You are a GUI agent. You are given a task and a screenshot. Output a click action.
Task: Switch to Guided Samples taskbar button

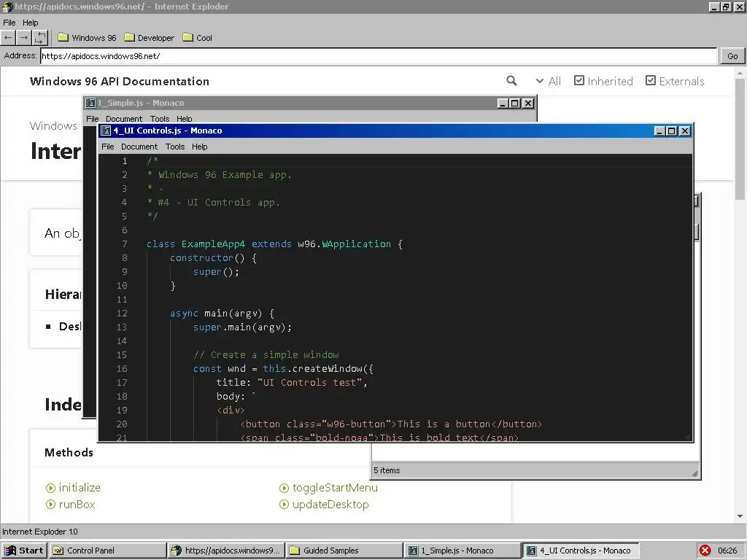click(x=344, y=551)
